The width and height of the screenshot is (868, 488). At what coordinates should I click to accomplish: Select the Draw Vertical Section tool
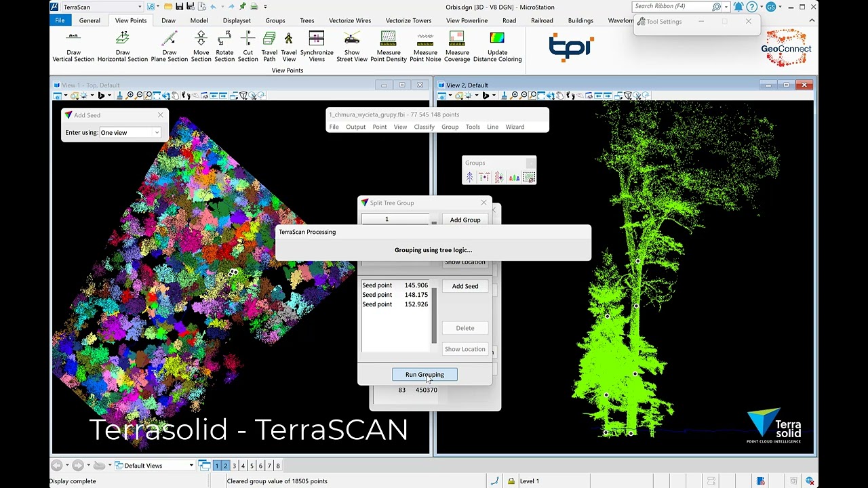click(73, 47)
